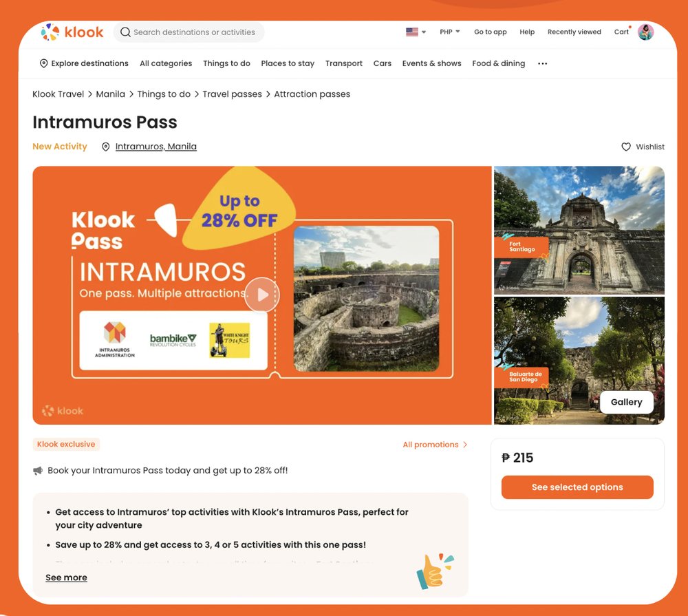Click the Klook Travel breadcrumb
This screenshot has width=688, height=616.
[x=58, y=94]
